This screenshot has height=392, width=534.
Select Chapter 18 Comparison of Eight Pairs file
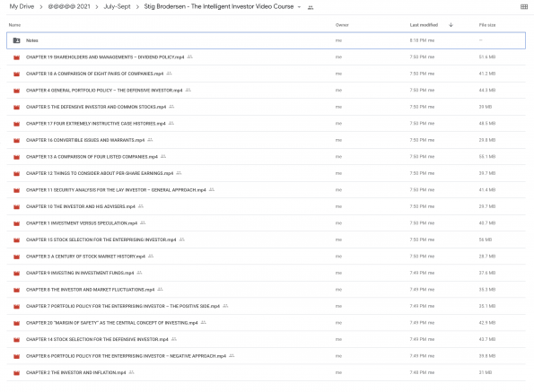[94, 74]
